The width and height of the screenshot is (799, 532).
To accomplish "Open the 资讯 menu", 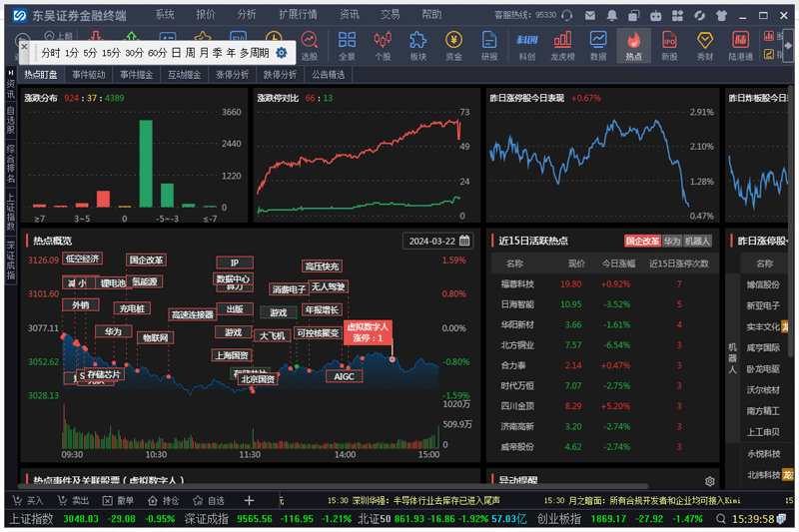I will (x=349, y=15).
